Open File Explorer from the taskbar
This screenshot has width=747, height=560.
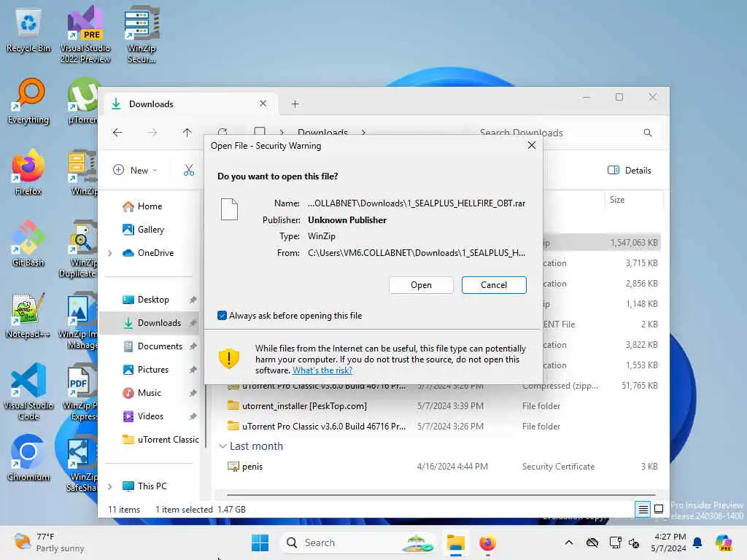[456, 542]
